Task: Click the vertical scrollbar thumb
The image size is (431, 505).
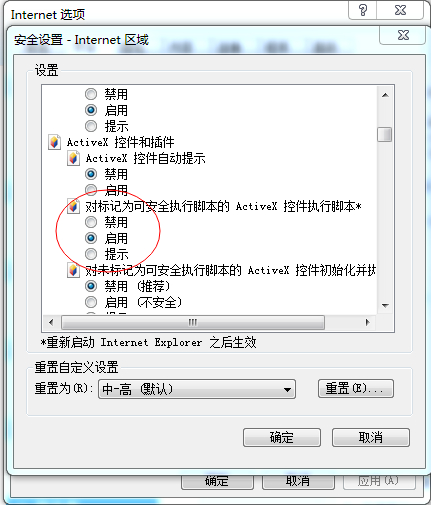Action: pos(385,134)
